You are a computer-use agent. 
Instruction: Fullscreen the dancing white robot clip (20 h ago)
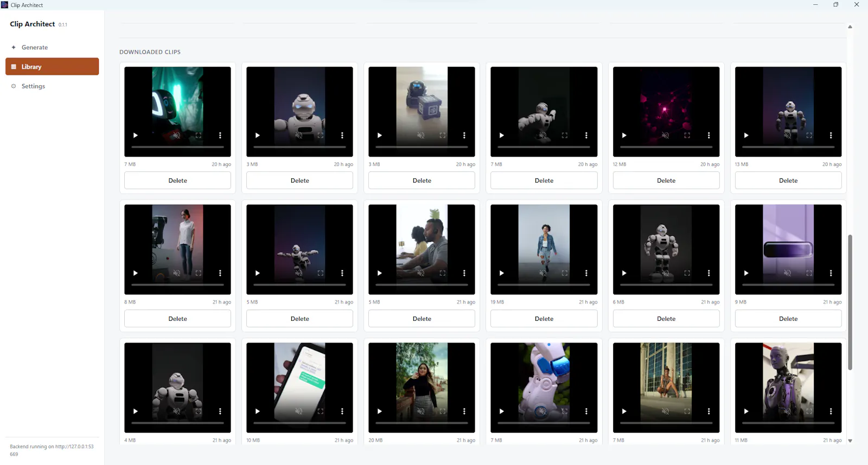tap(565, 135)
